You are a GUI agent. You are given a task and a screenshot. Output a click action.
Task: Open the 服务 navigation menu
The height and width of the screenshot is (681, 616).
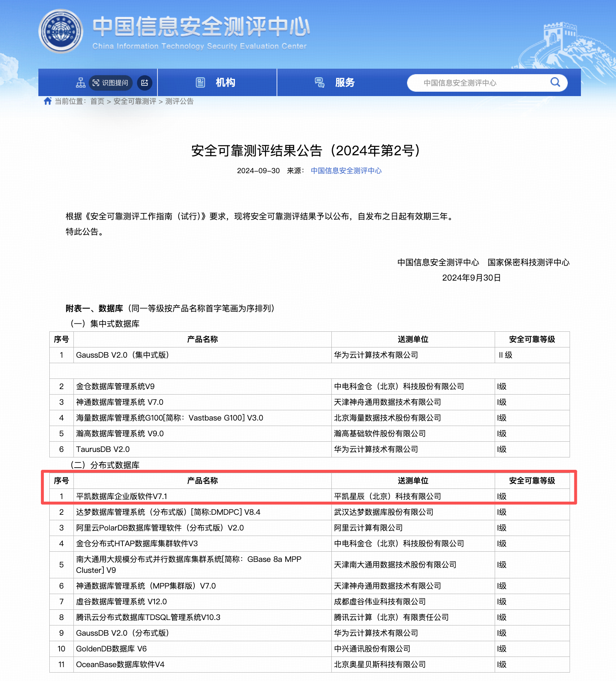(x=345, y=83)
